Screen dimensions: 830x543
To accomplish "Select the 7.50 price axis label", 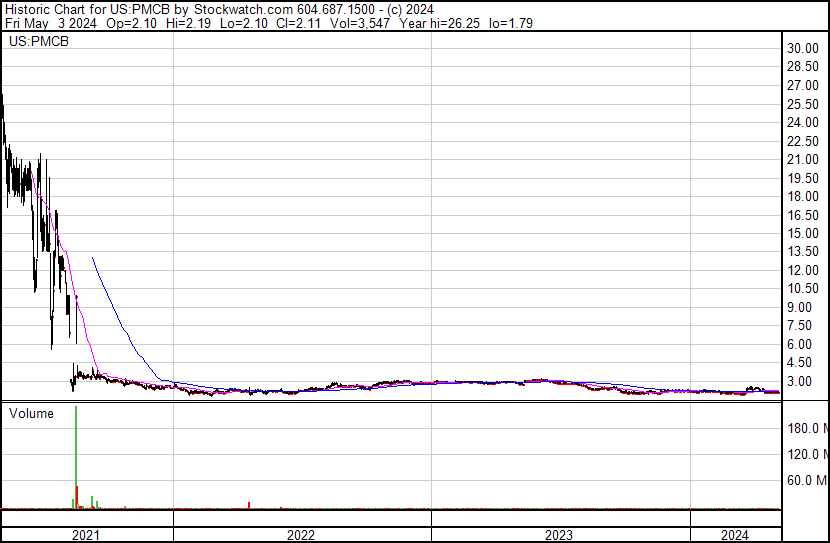I will pos(799,325).
